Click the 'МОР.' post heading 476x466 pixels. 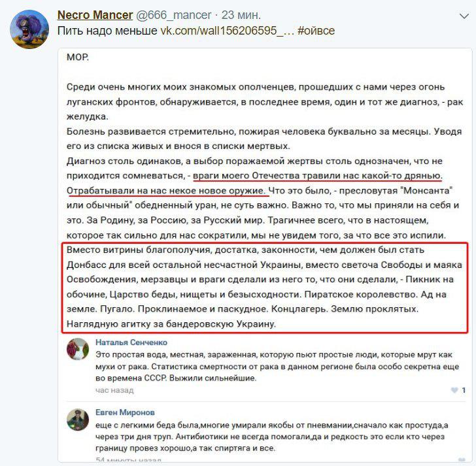tap(78, 57)
